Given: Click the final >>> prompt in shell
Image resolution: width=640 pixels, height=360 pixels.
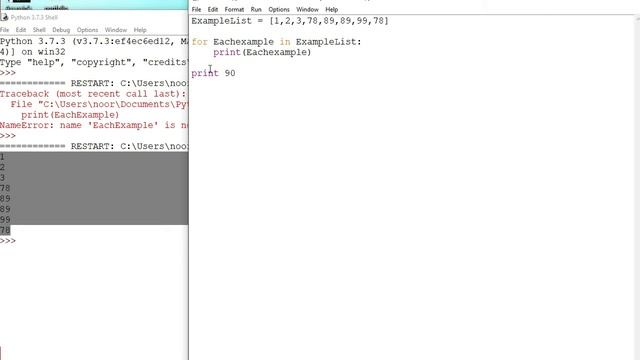Looking at the screenshot, I should [x=8, y=241].
